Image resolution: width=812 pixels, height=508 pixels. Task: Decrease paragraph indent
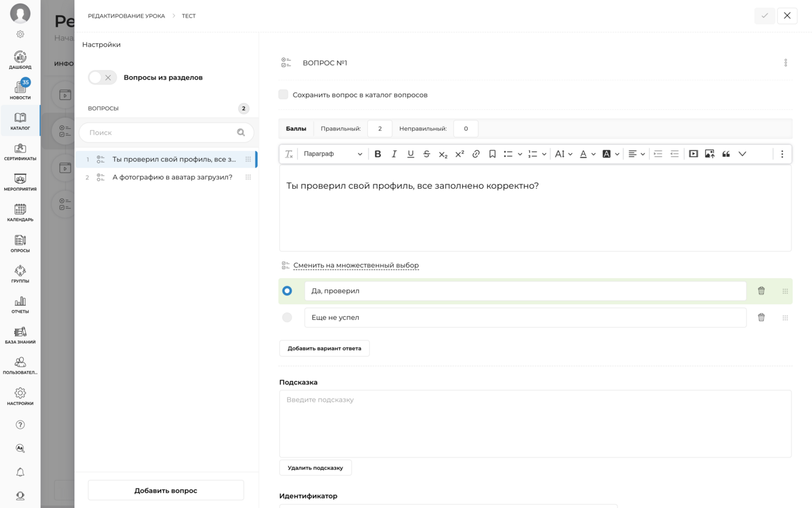click(x=674, y=154)
